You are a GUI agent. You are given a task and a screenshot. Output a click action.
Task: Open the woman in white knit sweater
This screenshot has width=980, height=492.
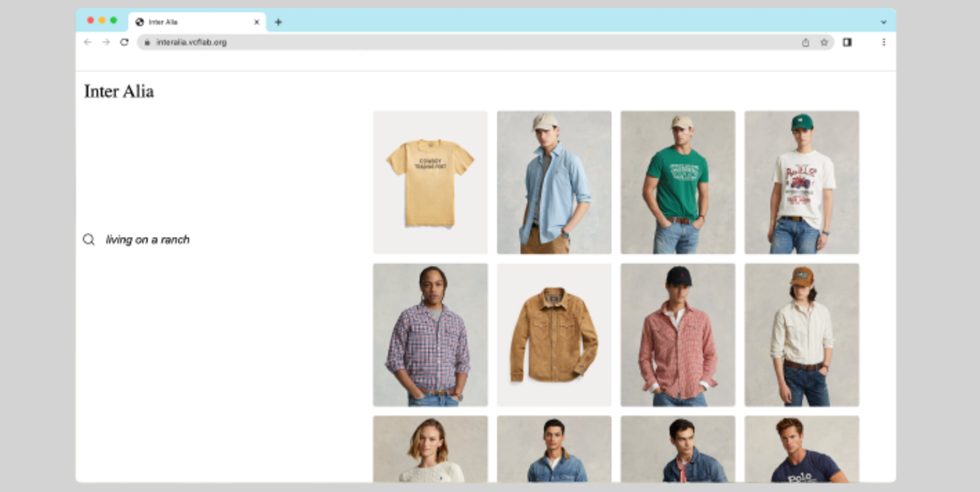pos(430,449)
